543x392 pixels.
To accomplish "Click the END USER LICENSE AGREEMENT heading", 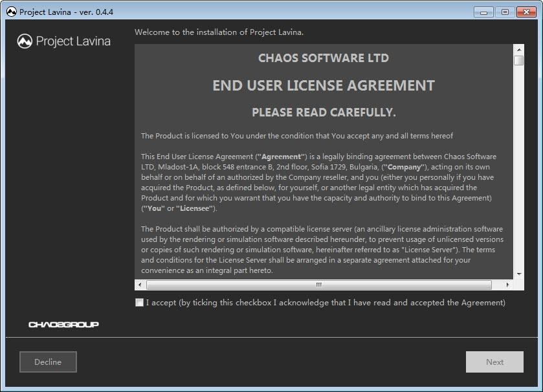I will point(324,85).
